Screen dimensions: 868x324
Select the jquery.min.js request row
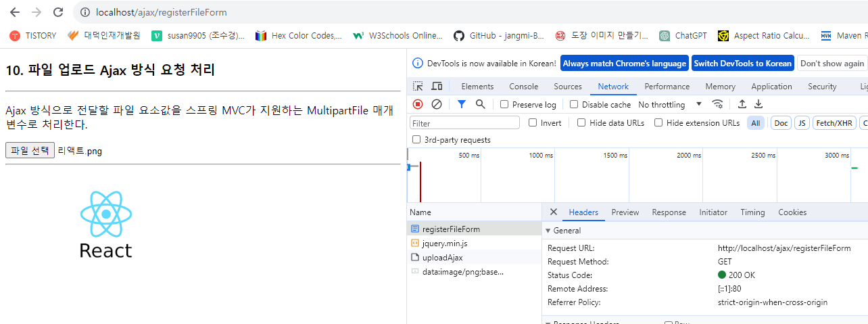(475, 244)
